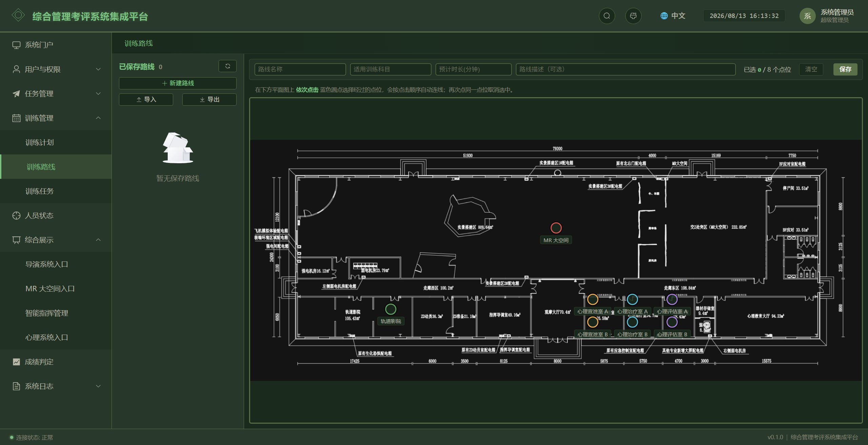The width and height of the screenshot is (868, 445).
Task: Select the MR 大空间 waypoint circle
Action: 556,228
